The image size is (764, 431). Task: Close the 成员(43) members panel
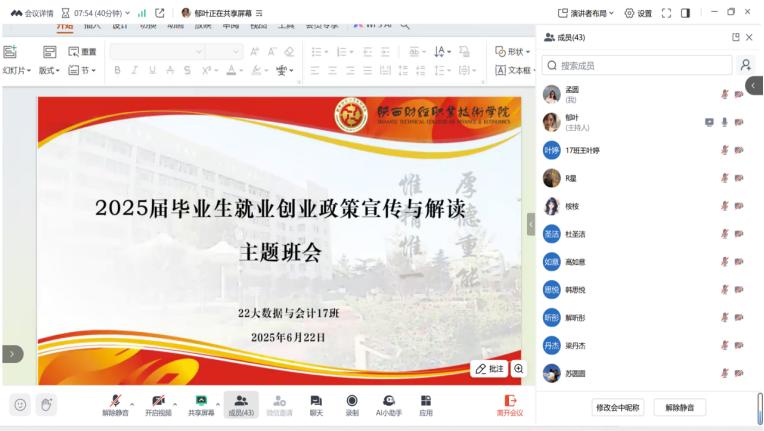click(749, 37)
